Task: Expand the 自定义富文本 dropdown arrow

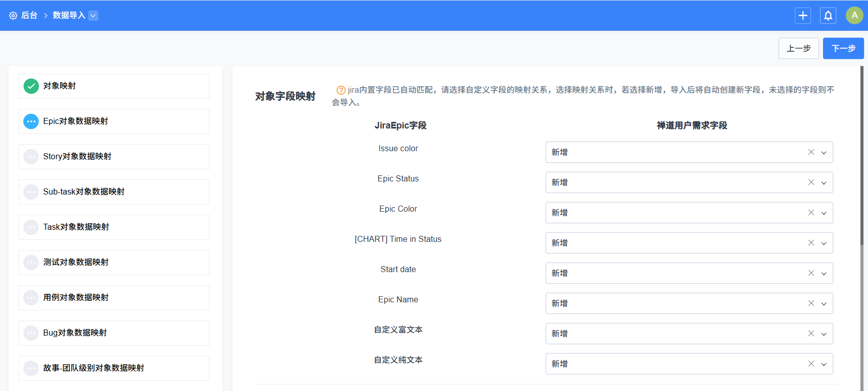Action: coord(824,334)
